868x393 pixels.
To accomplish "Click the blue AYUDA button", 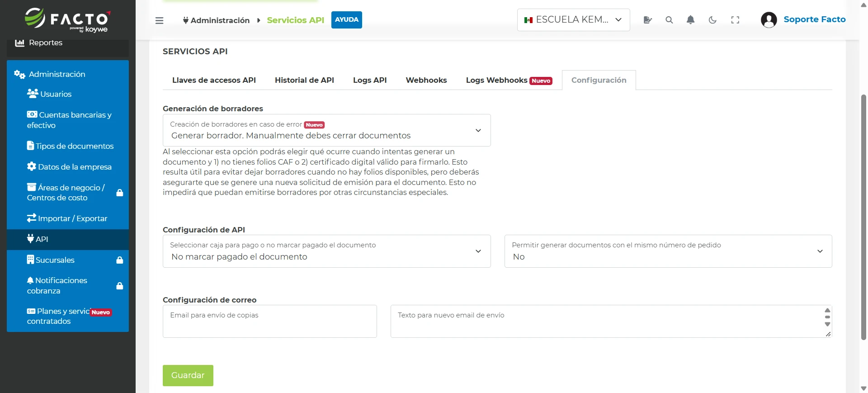I will (x=347, y=20).
